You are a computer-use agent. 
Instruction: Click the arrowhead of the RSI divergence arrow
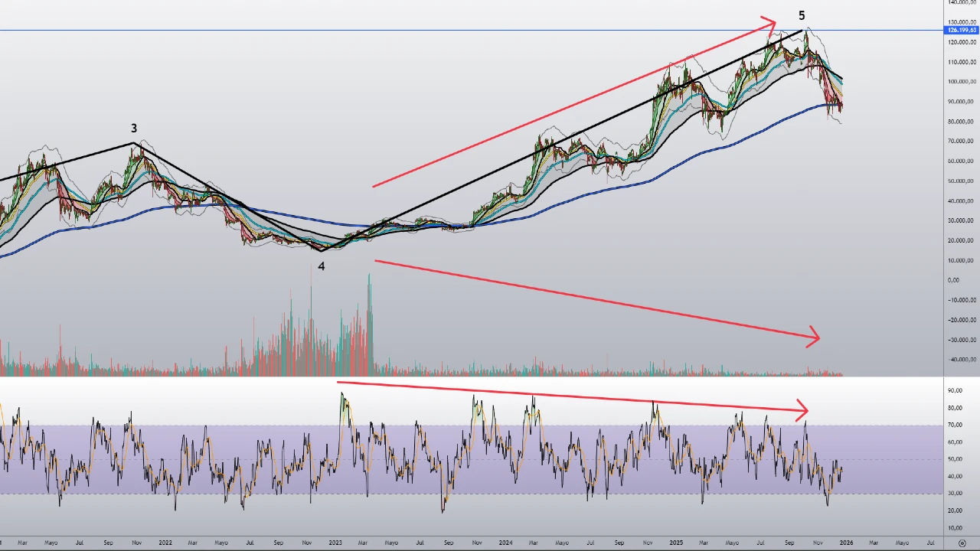point(802,411)
